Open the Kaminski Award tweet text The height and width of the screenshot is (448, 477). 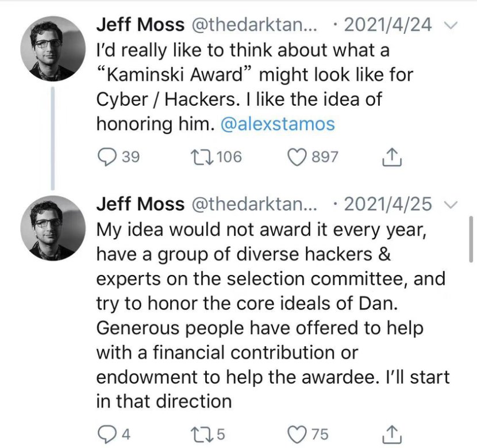pyautogui.click(x=253, y=75)
